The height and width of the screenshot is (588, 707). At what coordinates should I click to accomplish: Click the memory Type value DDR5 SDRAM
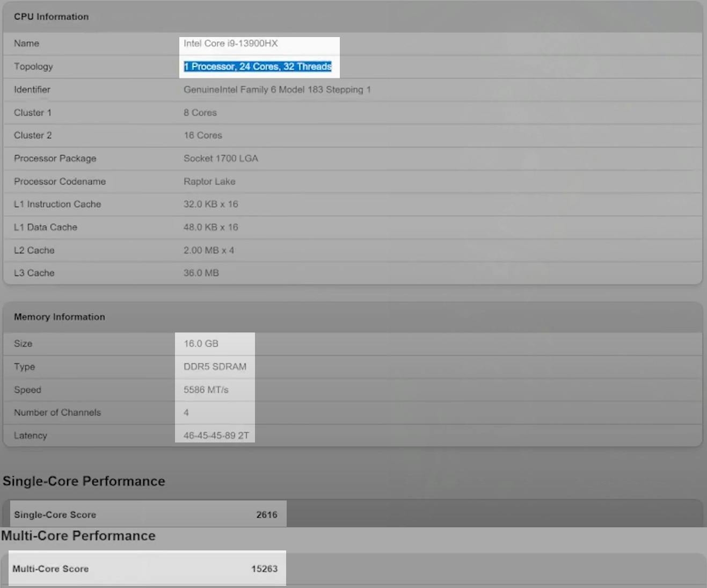pos(215,367)
